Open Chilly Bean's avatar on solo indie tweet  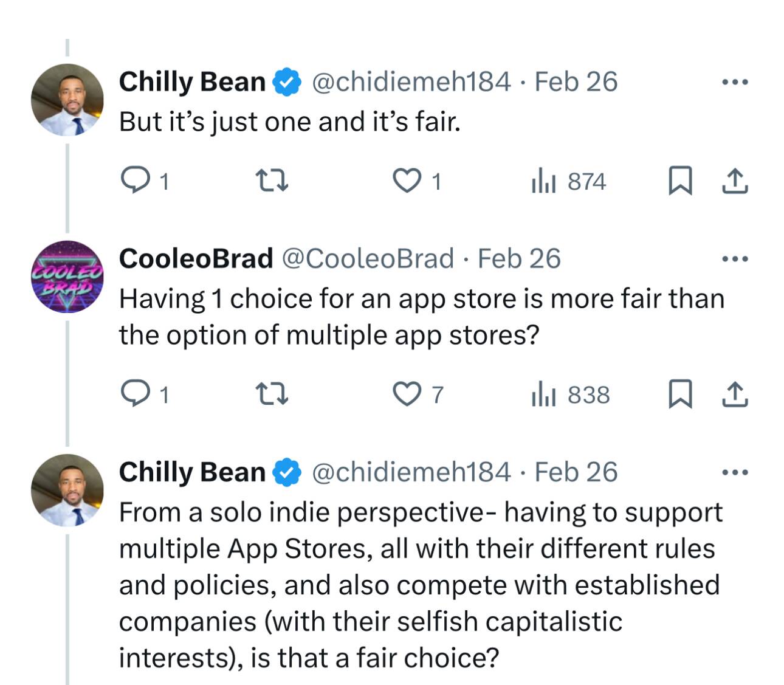point(67,490)
